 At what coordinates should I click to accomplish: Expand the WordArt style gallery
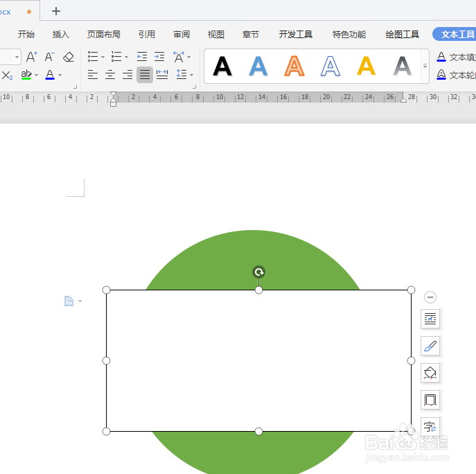pos(425,66)
